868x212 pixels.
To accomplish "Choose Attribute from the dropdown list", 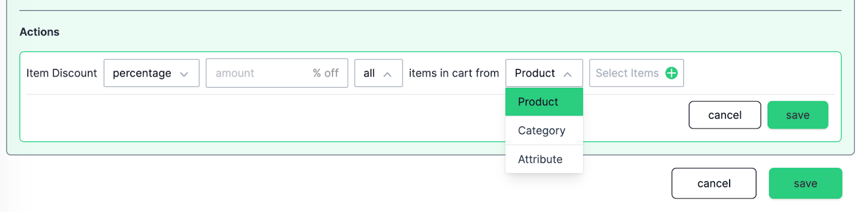I will [544, 159].
